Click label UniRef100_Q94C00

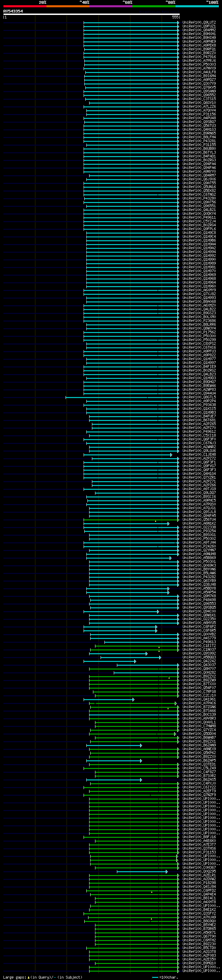point(199,612)
